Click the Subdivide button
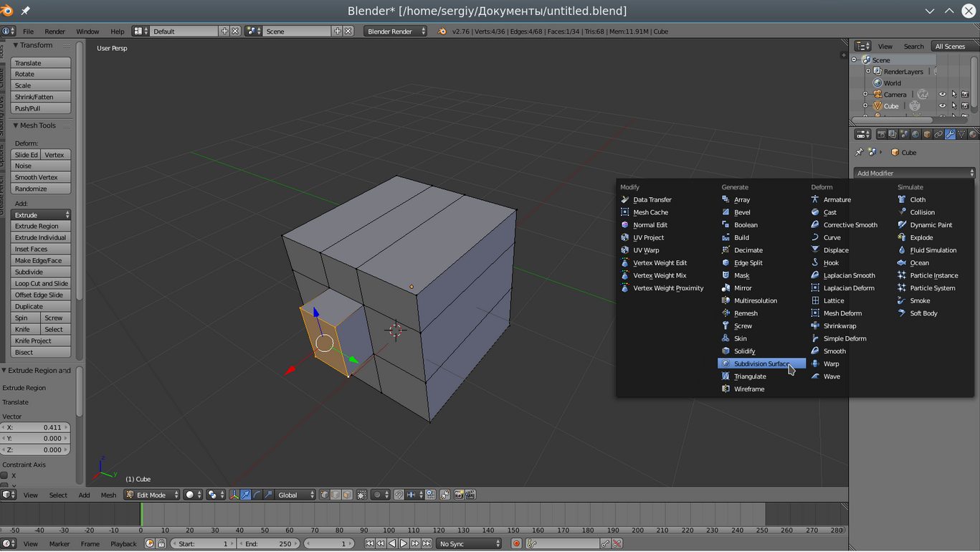Image resolution: width=980 pixels, height=552 pixels. pyautogui.click(x=42, y=272)
